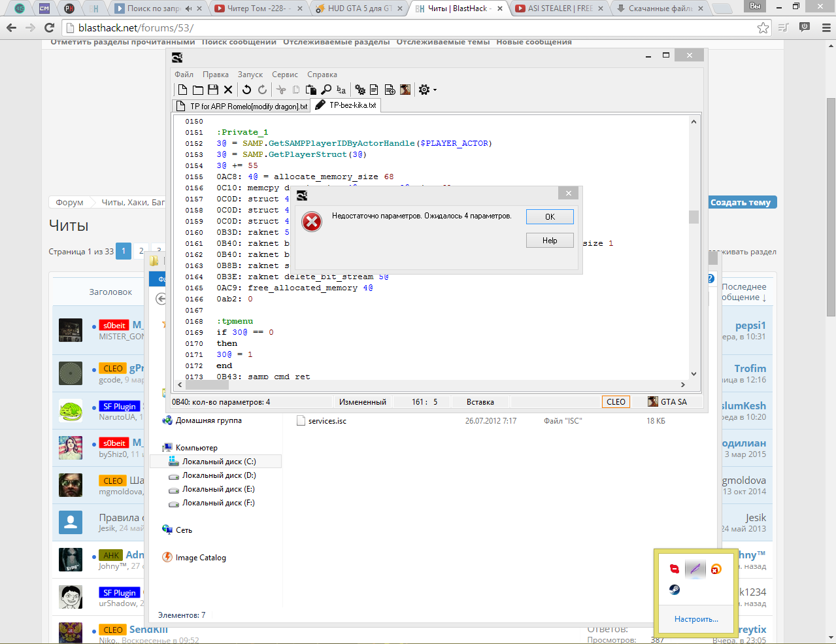836x644 pixels.
Task: Open the Форум breadcrumb link
Action: tap(69, 203)
